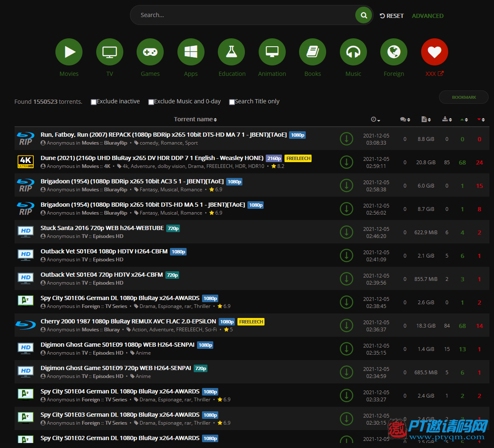
Task: Open the Foreign category icon
Action: [x=394, y=52]
